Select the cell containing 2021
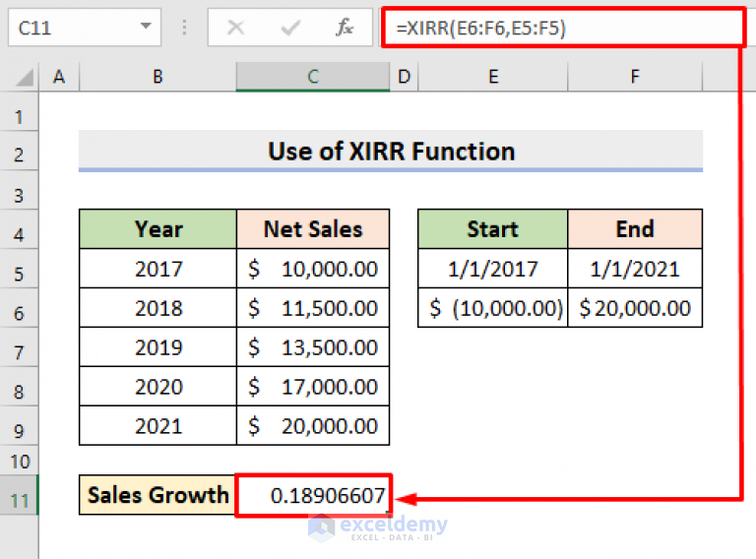 click(x=157, y=425)
